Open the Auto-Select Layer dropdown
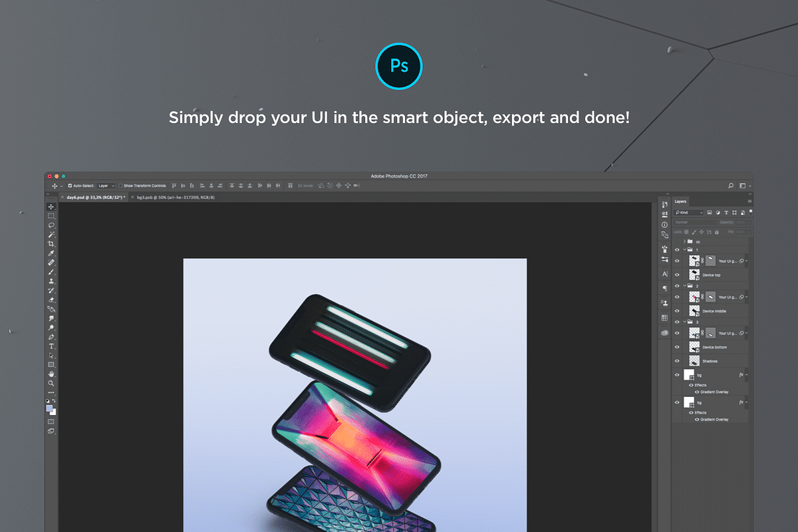The image size is (798, 532). (106, 186)
